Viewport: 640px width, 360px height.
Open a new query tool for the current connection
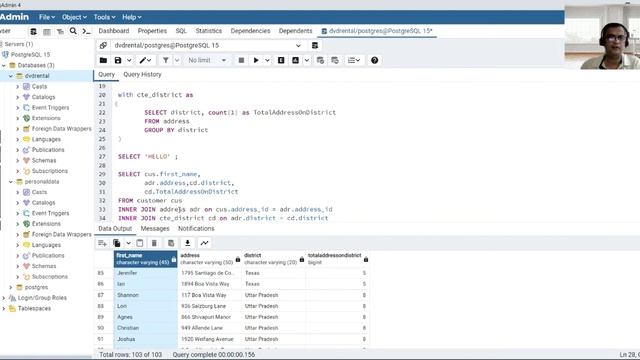[x=315, y=46]
